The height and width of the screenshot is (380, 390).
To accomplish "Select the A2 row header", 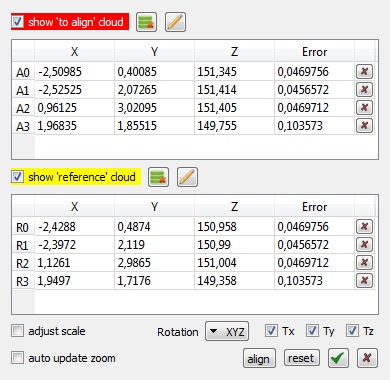I will click(x=23, y=108).
